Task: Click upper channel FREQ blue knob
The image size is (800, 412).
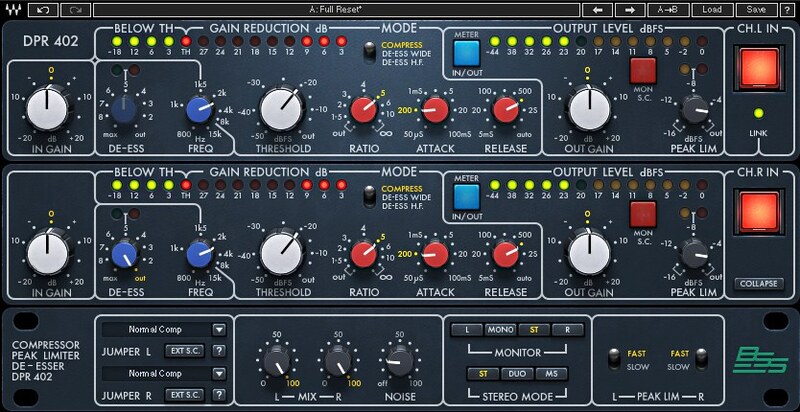Action: [199, 110]
